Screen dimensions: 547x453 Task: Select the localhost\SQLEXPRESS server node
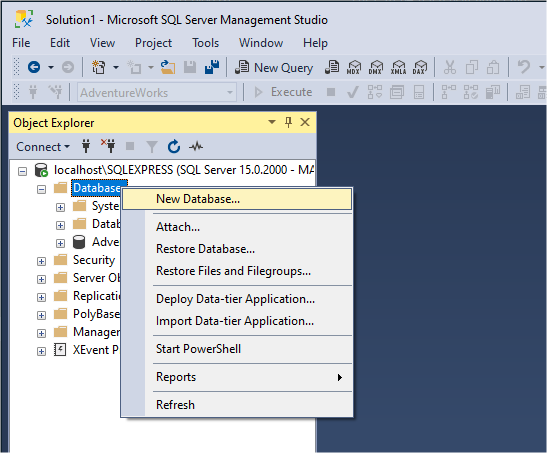[x=184, y=170]
